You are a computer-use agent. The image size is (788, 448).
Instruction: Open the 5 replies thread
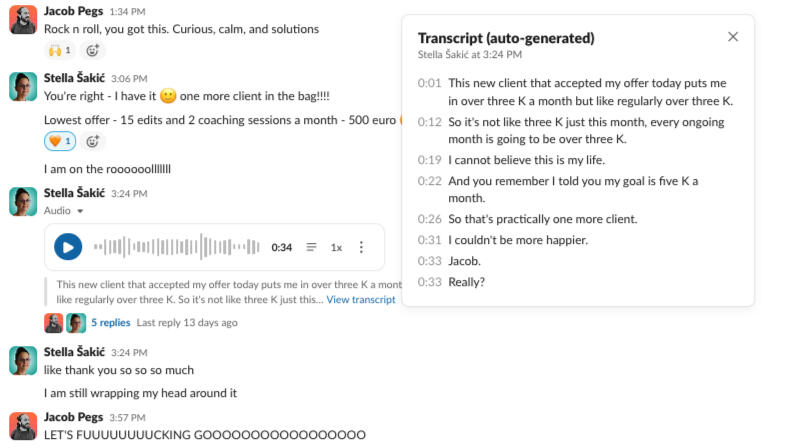(x=110, y=323)
